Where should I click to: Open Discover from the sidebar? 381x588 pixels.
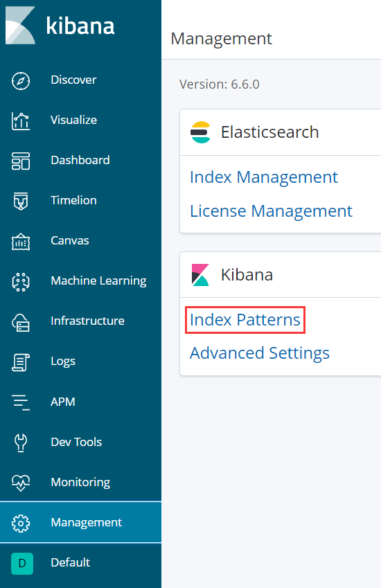[73, 80]
